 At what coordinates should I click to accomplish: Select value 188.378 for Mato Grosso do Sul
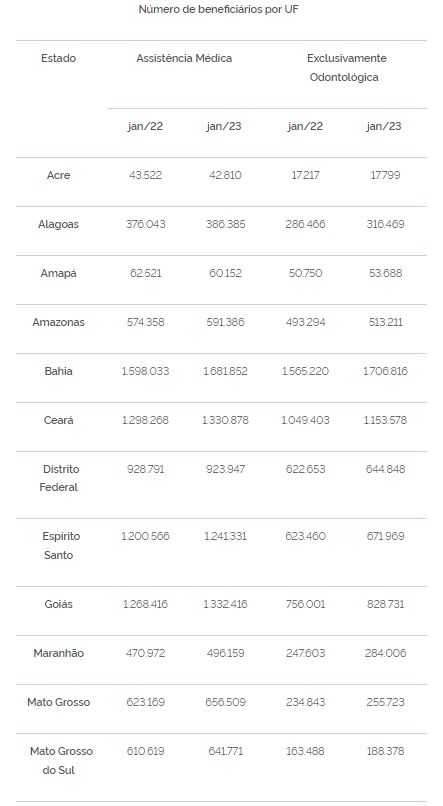385,751
